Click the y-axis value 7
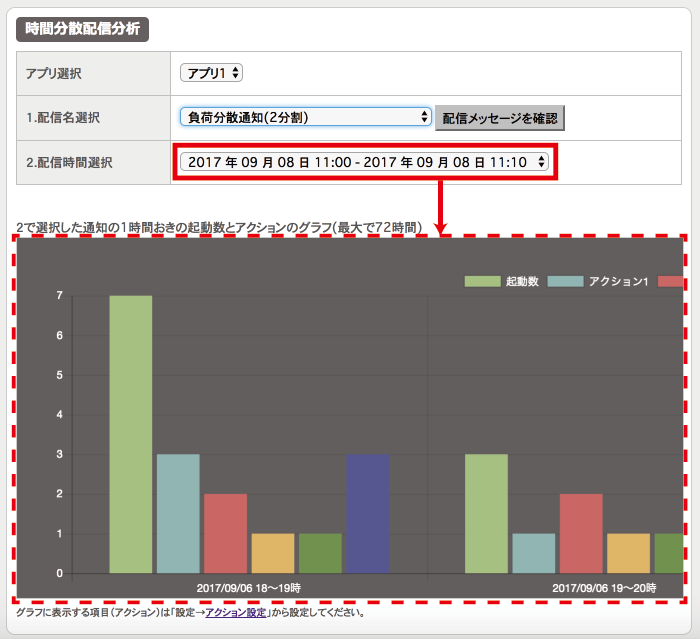Viewport: 700px width, 639px height. point(59,295)
